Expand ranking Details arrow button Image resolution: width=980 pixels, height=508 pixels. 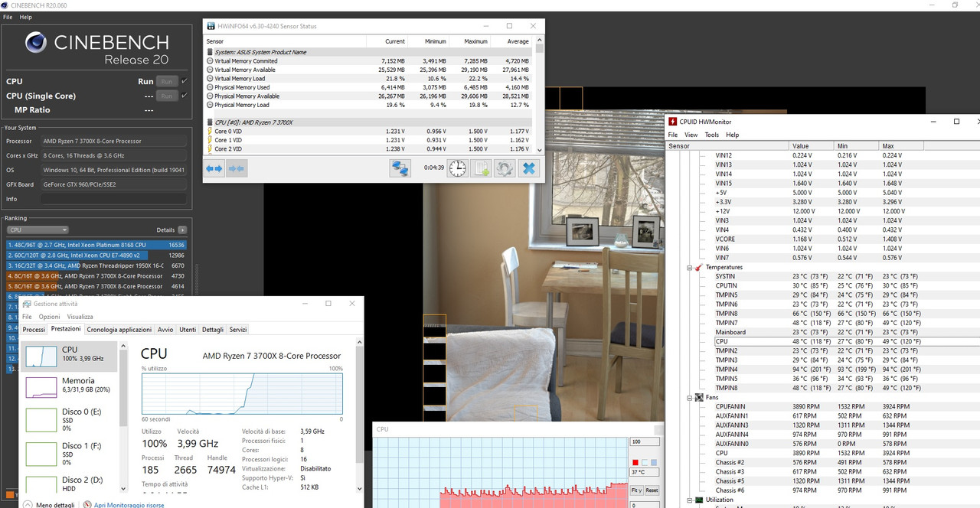[182, 230]
